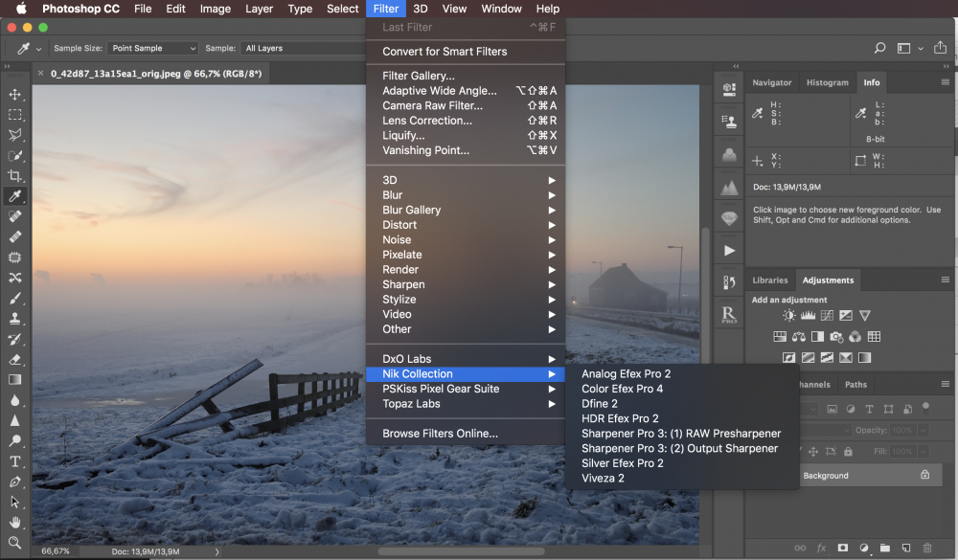Viewport: 958px width, 560px height.
Task: Open the Sample All Layers dropdown
Action: coord(304,48)
